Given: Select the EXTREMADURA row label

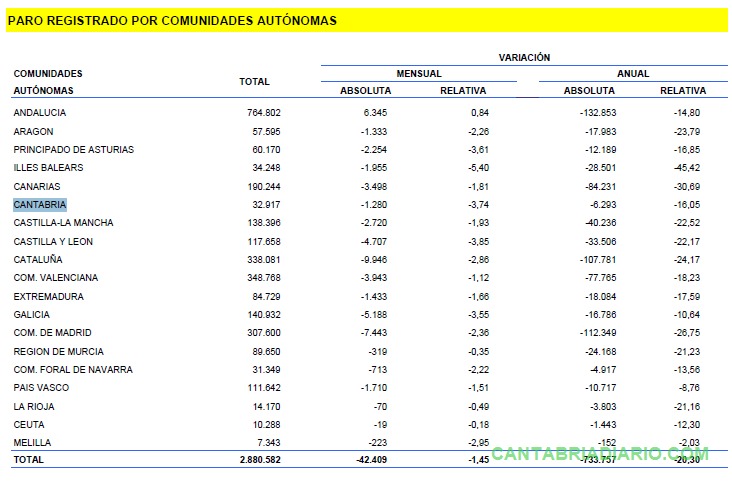Looking at the screenshot, I should (49, 297).
